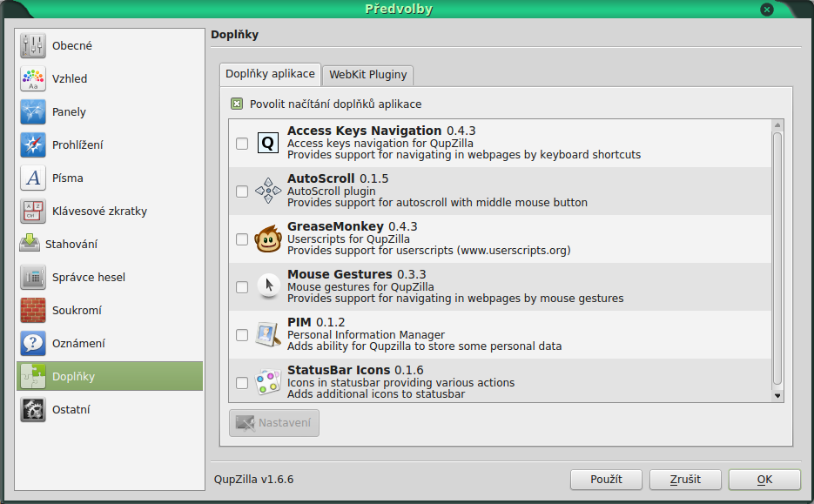The image size is (814, 504).
Task: Click the Soukromí brick wall icon
Action: [x=33, y=311]
